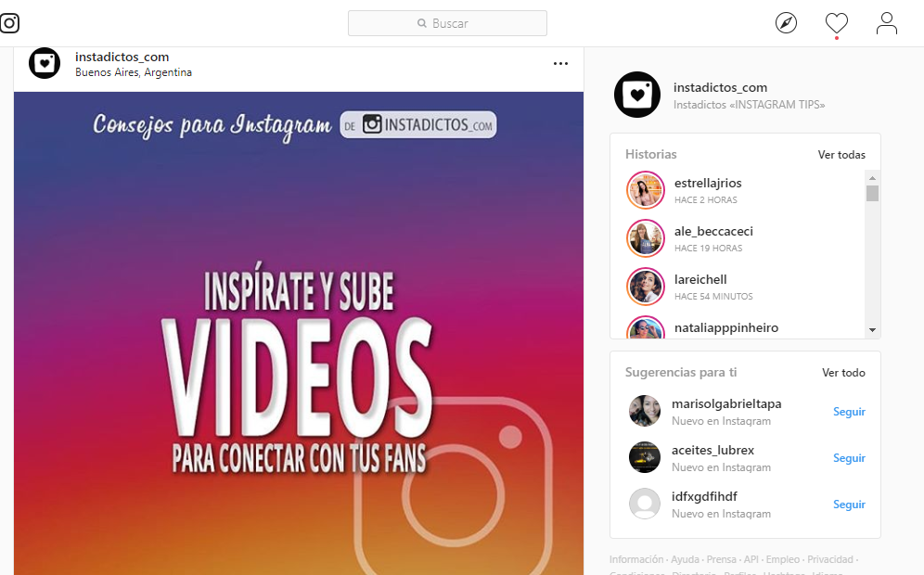Click the Historias scrollbar thumb
The height and width of the screenshot is (575, 924).
(872, 193)
